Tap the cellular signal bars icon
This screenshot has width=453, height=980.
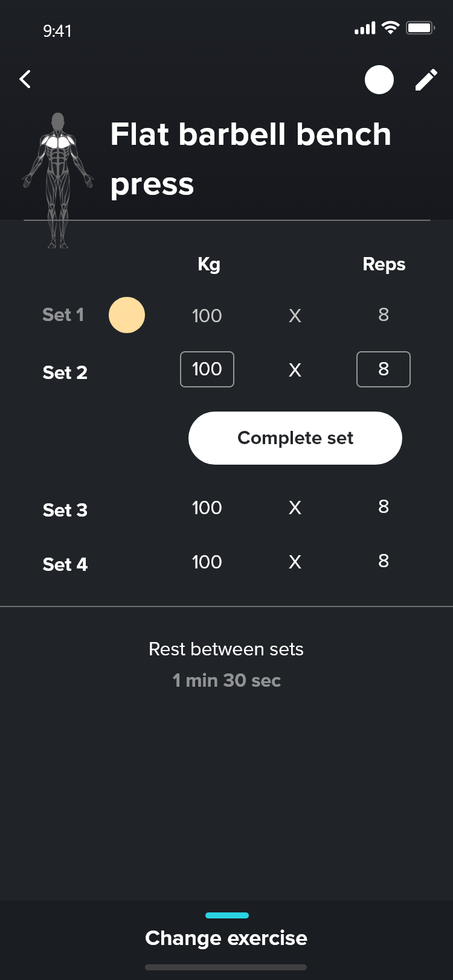coord(365,28)
